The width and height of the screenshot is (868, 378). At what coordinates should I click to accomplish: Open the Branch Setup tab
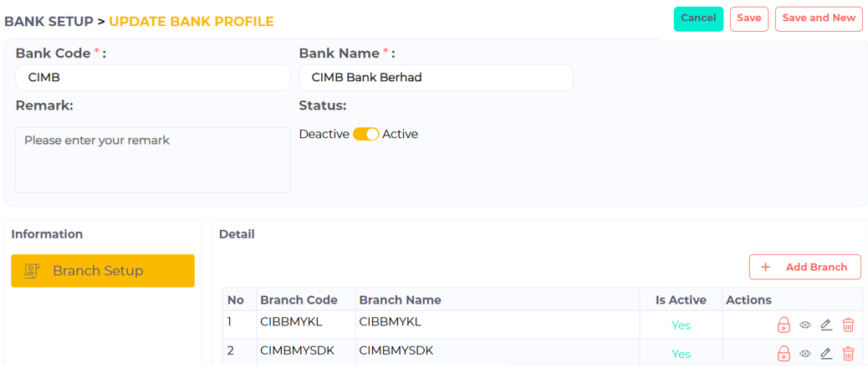coord(103,271)
